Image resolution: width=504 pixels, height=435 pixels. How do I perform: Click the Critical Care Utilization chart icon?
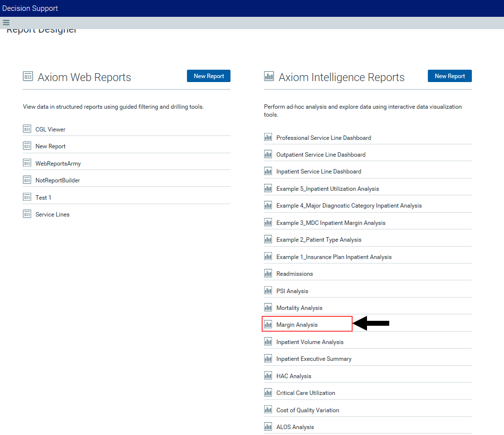coord(268,392)
